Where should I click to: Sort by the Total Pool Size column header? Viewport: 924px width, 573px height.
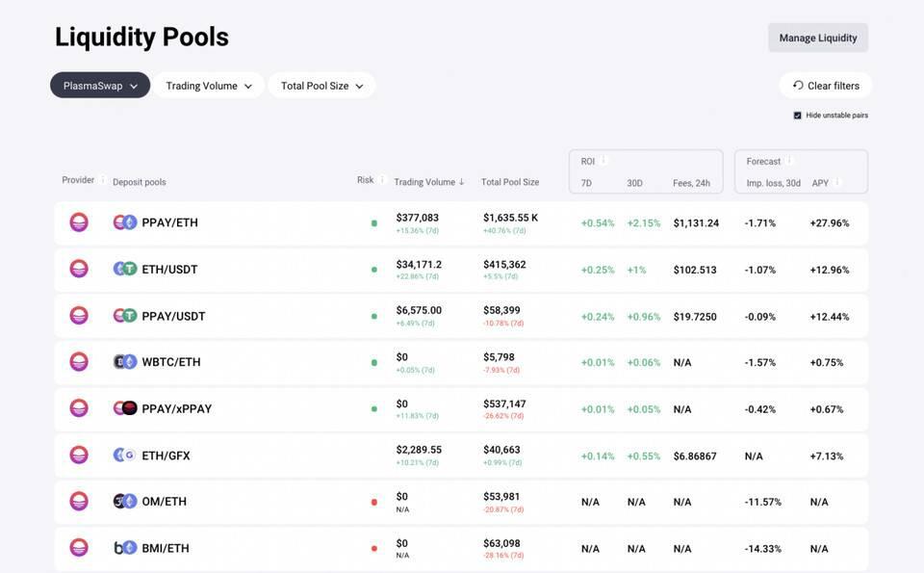510,182
